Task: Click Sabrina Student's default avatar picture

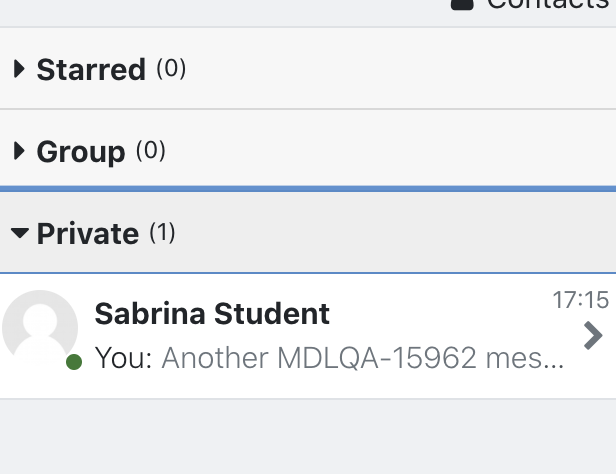Action: click(40, 328)
